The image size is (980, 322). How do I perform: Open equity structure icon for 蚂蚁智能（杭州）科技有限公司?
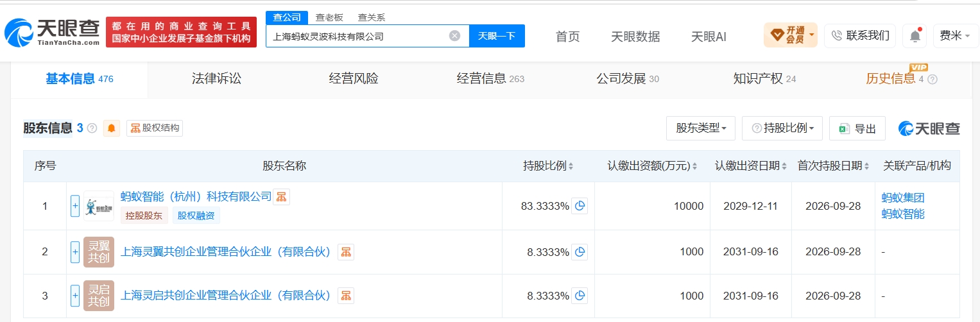tap(281, 197)
